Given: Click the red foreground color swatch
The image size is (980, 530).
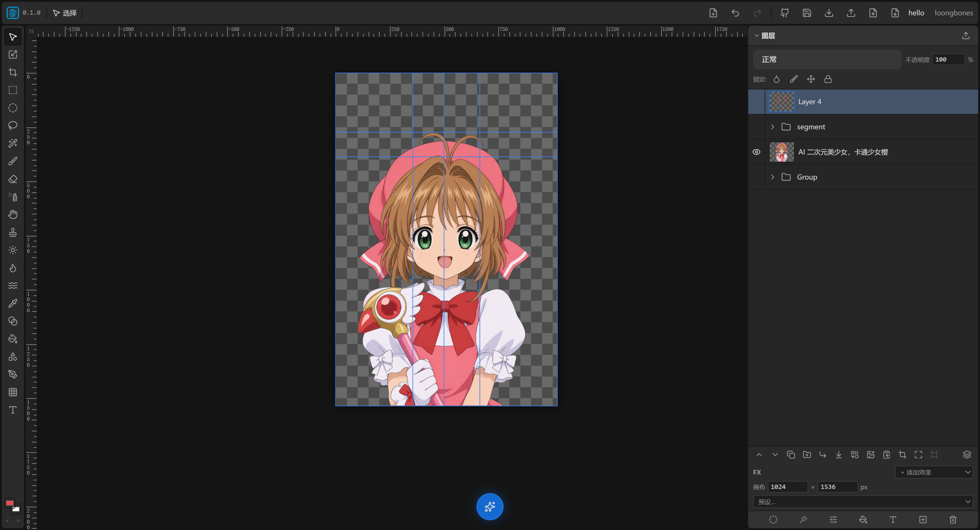Looking at the screenshot, I should click(9, 503).
